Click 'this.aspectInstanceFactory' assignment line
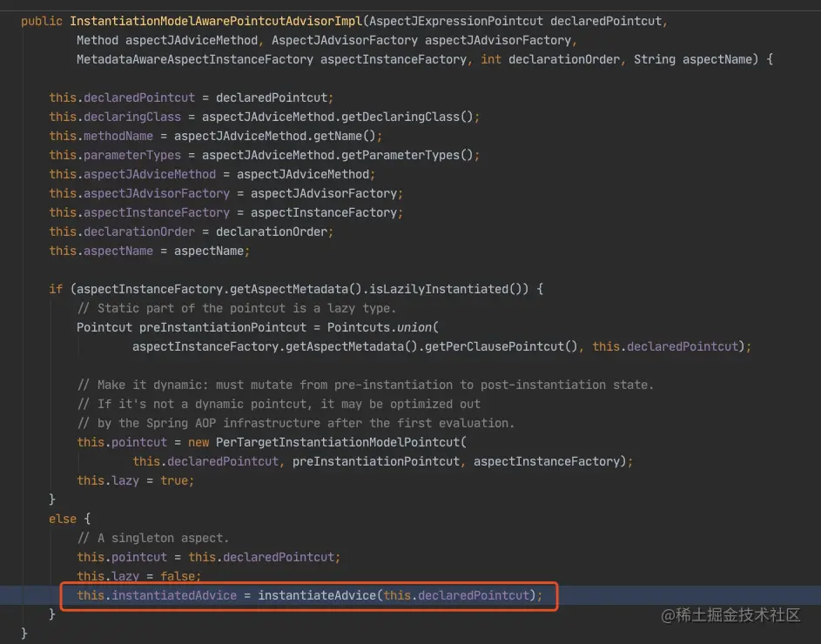Viewport: 821px width, 644px height. tap(226, 212)
